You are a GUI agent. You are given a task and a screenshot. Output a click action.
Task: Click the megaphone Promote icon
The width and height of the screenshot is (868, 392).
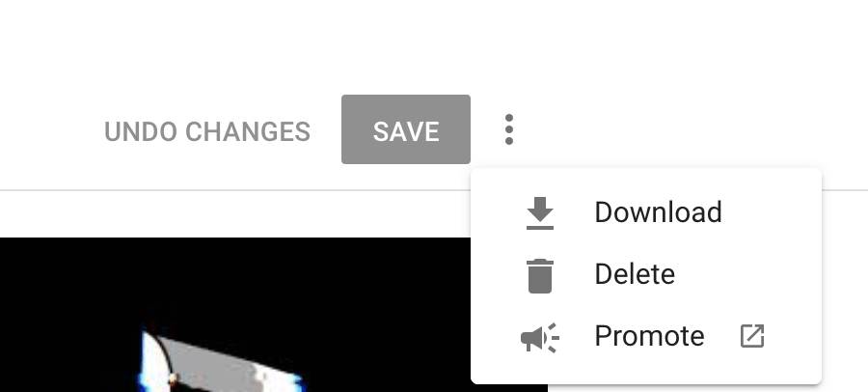click(x=540, y=337)
